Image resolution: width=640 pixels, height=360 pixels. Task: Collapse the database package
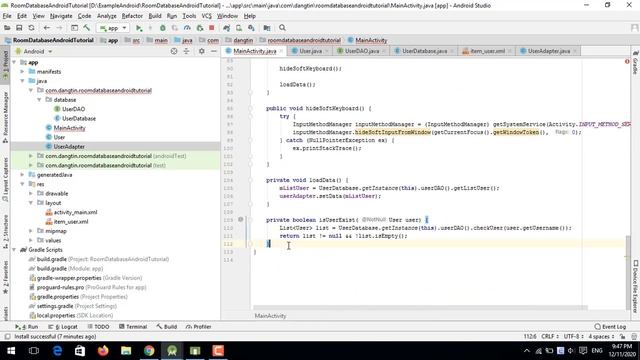pyautogui.click(x=39, y=100)
